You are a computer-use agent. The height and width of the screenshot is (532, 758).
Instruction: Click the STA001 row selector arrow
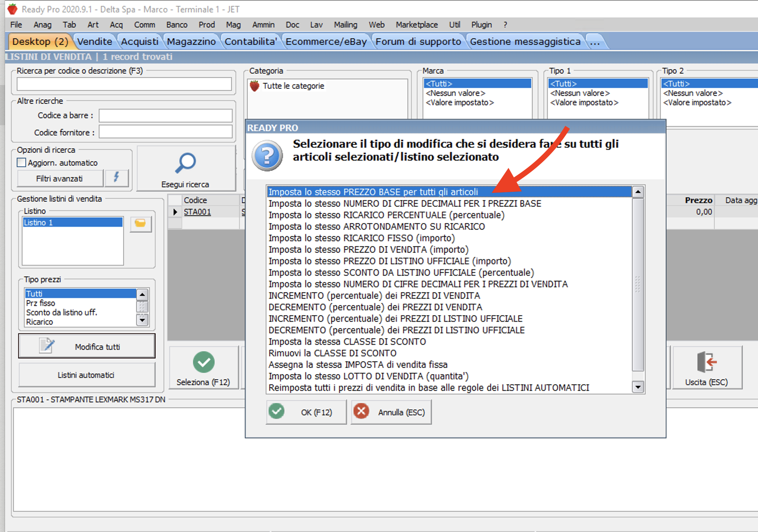click(175, 212)
